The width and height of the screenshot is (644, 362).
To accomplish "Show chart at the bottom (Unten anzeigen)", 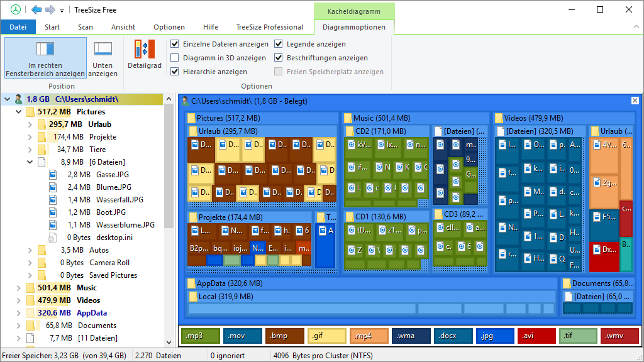I will [103, 58].
